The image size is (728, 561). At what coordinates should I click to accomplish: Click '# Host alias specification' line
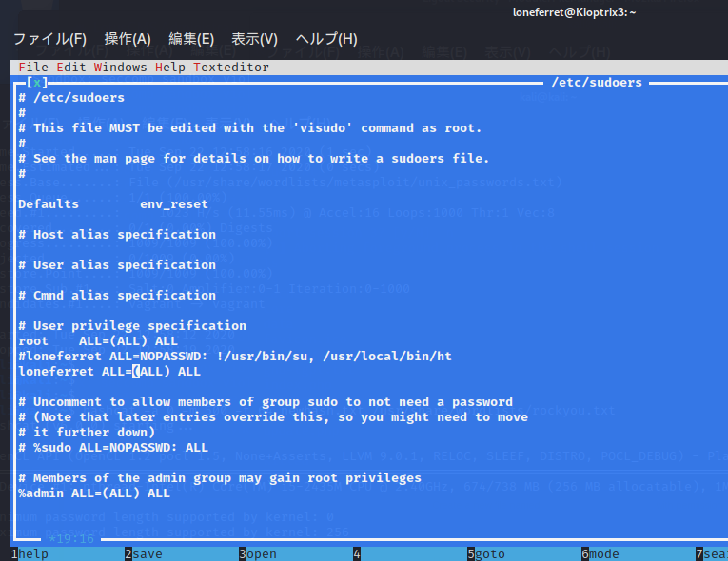click(117, 235)
